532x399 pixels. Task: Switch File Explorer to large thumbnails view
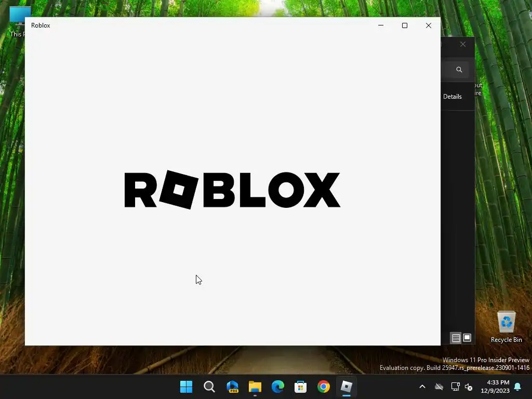click(467, 338)
